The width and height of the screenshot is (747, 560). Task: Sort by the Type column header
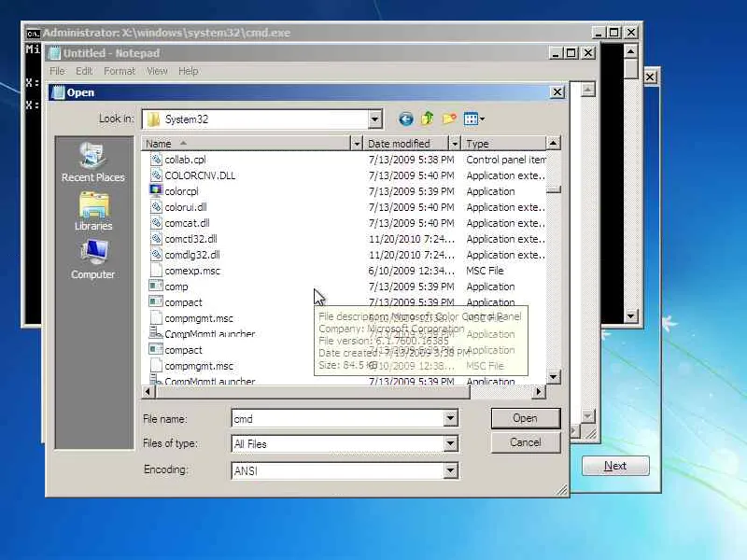(504, 144)
